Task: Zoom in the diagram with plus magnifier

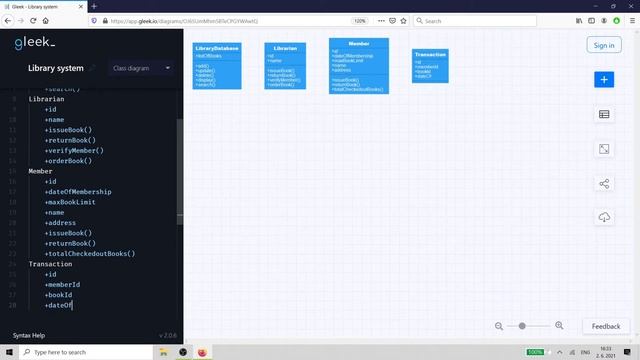Action: click(559, 325)
